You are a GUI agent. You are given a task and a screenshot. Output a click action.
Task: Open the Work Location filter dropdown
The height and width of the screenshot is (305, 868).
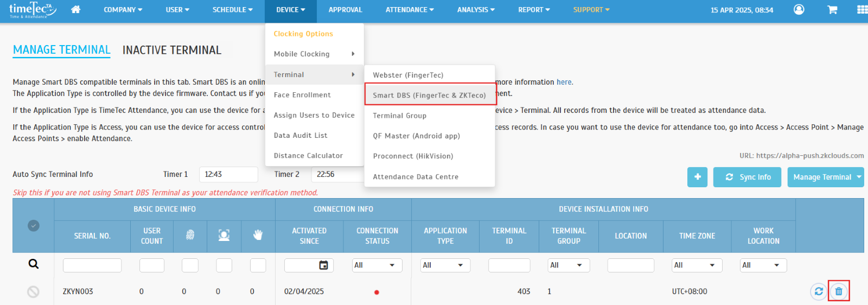coord(763,265)
